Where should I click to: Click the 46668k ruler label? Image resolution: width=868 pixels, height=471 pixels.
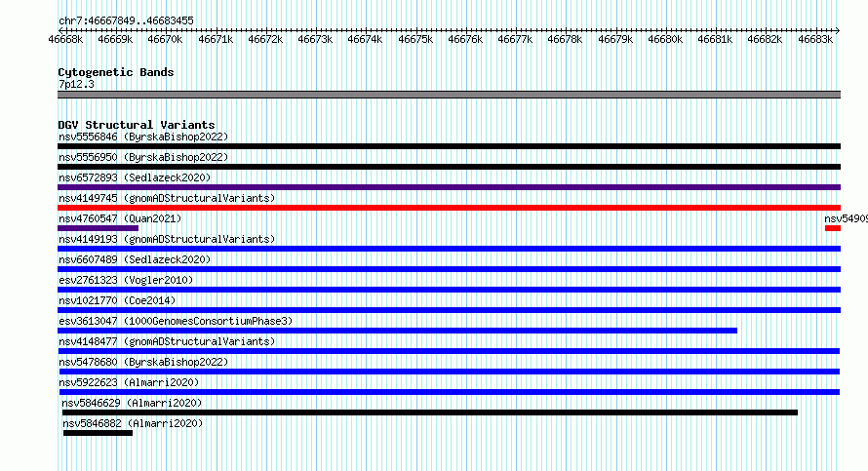[x=65, y=39]
